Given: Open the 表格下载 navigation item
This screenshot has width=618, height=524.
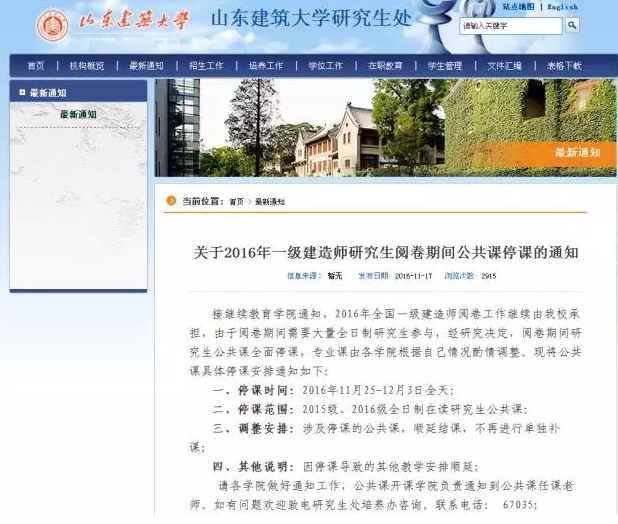Looking at the screenshot, I should tap(564, 66).
